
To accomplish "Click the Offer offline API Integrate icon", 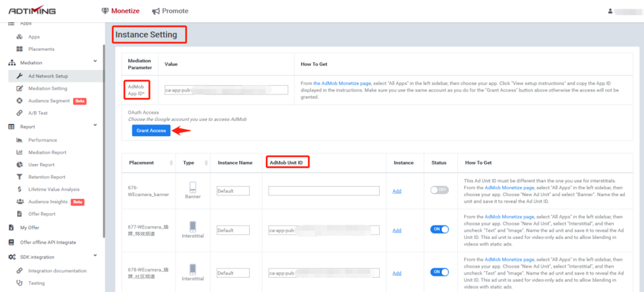I will 11,243.
